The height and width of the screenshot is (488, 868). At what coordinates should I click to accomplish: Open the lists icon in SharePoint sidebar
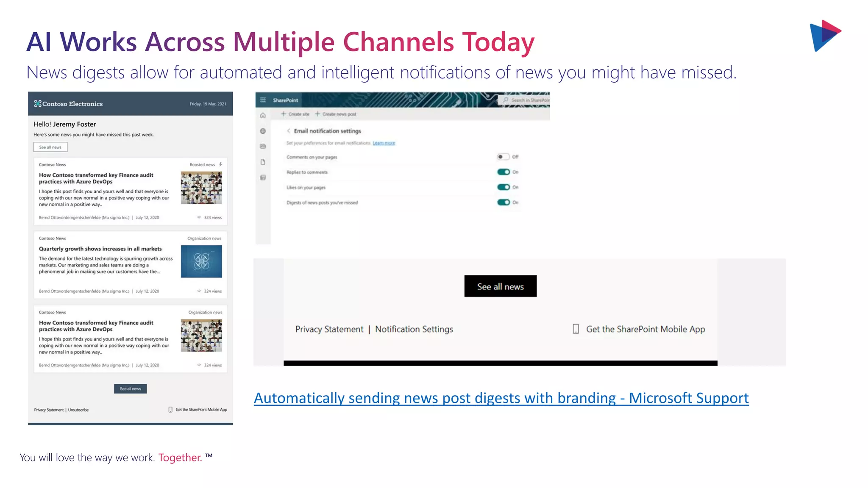[x=263, y=177]
